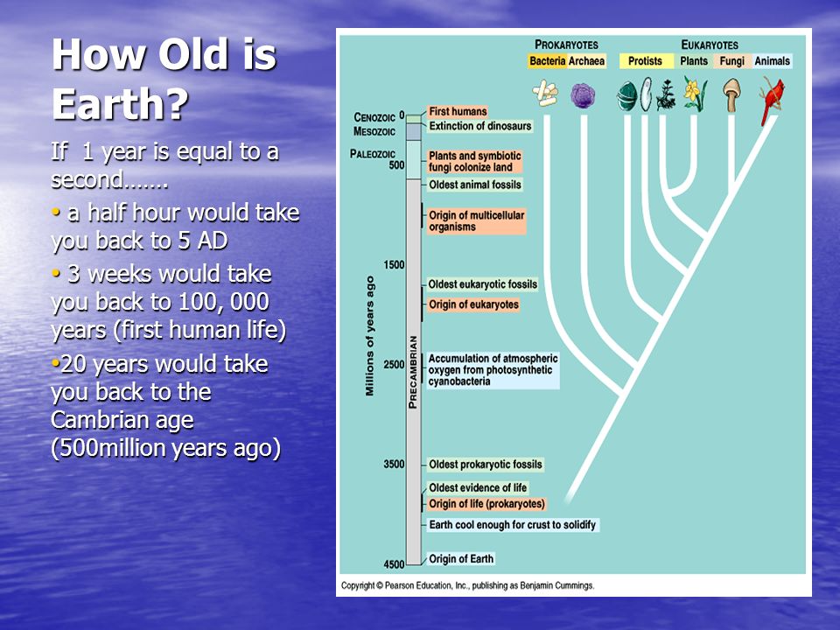
Task: Select the Archaea label
Action: coord(586,61)
